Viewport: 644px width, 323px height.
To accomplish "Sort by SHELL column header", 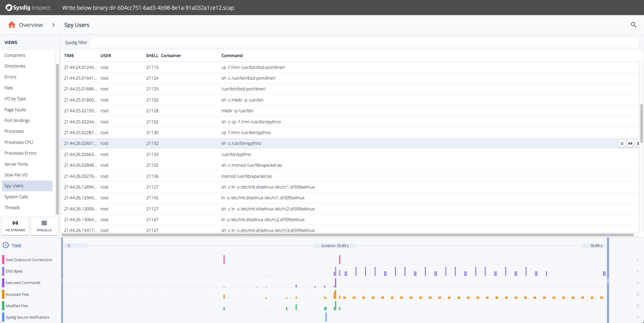I will [x=152, y=55].
